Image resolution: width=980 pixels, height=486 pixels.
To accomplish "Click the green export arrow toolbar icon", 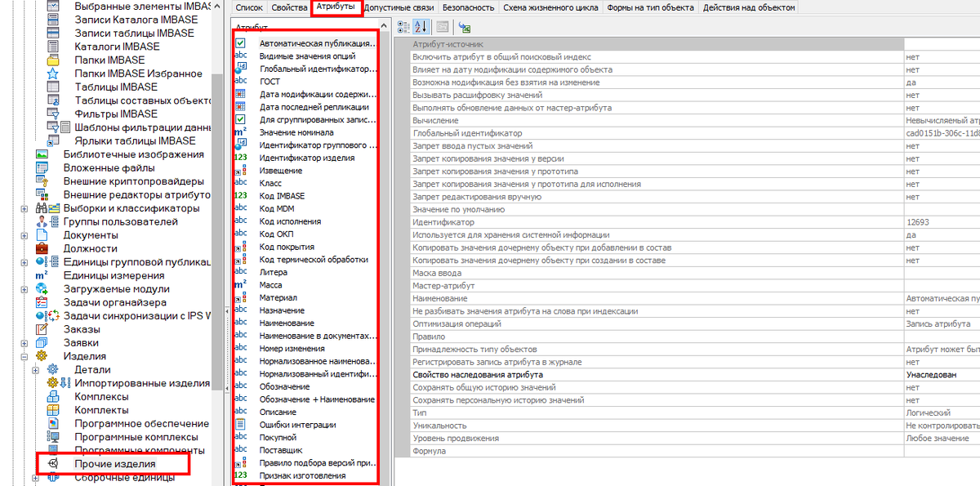I will coord(464,27).
